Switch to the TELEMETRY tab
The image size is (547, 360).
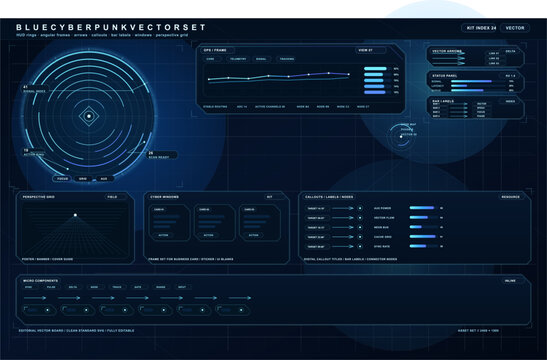[x=238, y=59]
